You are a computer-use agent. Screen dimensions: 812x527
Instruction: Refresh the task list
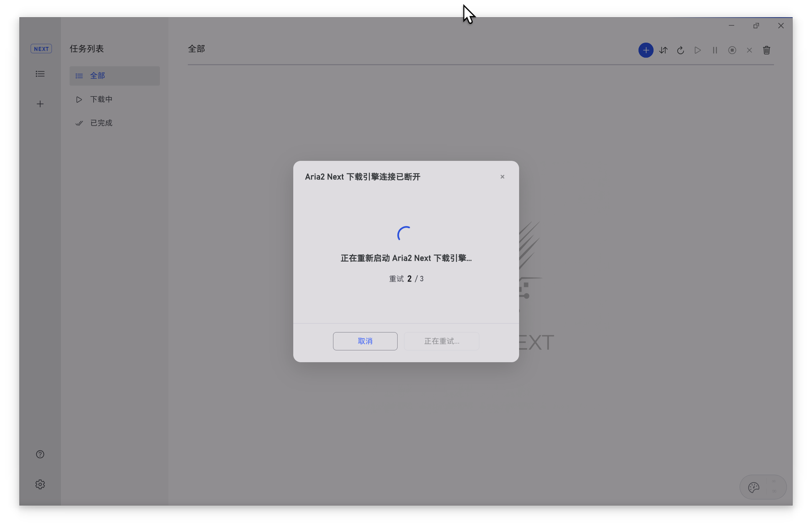coord(680,50)
